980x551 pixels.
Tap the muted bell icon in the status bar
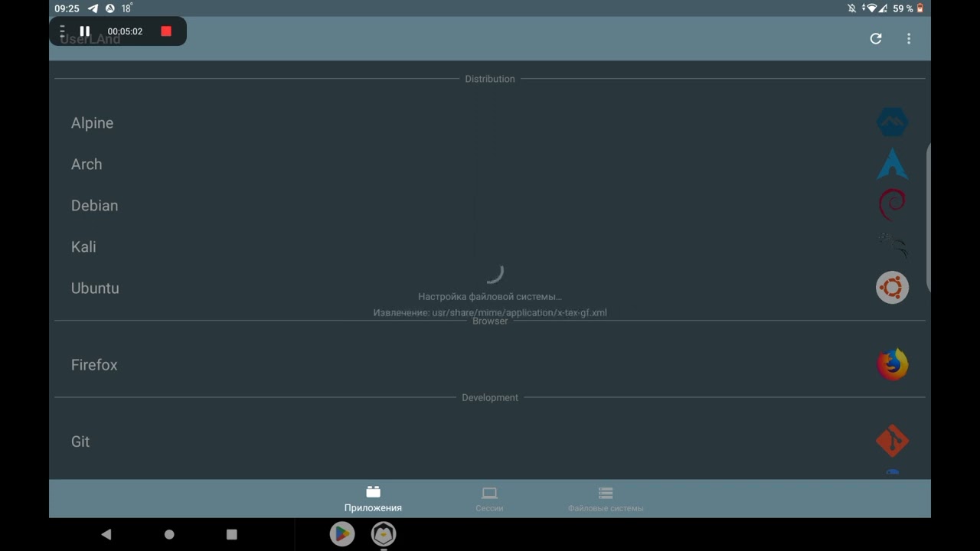[851, 8]
